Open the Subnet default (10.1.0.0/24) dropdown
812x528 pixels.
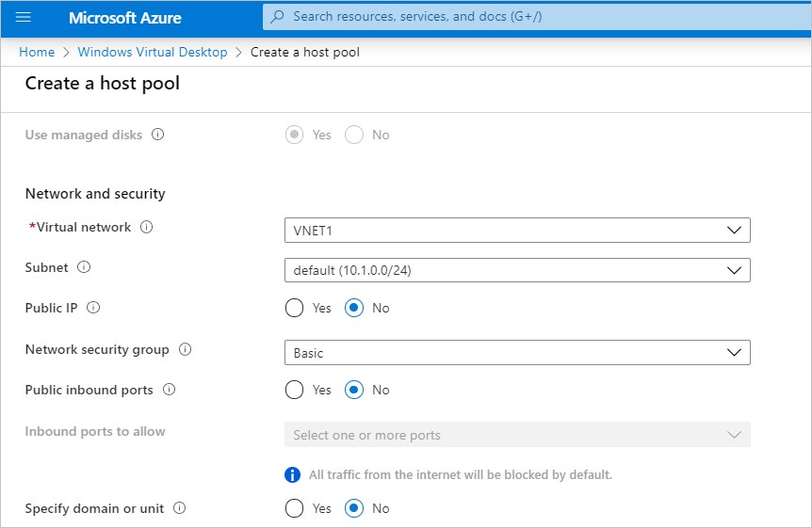point(517,270)
